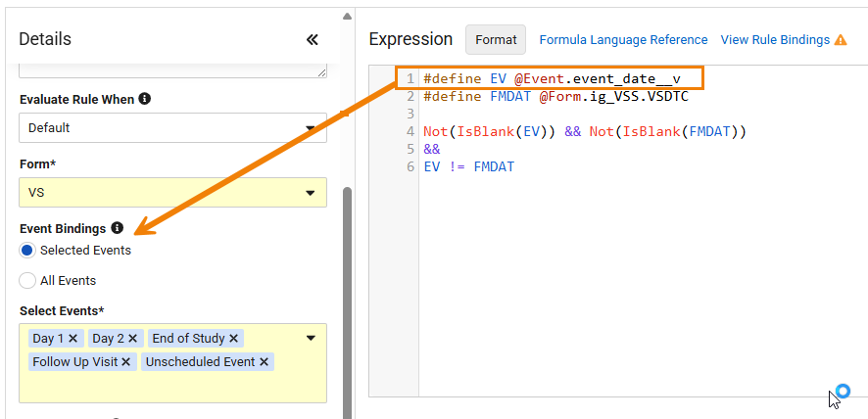
Task: Click the Format button
Action: pos(496,40)
